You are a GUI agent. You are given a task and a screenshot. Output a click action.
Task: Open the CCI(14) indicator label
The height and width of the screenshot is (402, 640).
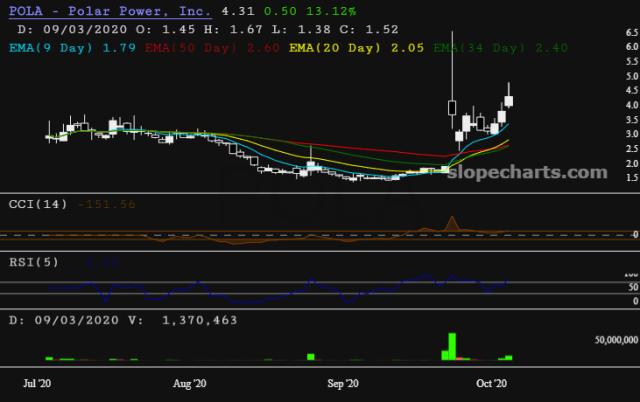[37, 205]
